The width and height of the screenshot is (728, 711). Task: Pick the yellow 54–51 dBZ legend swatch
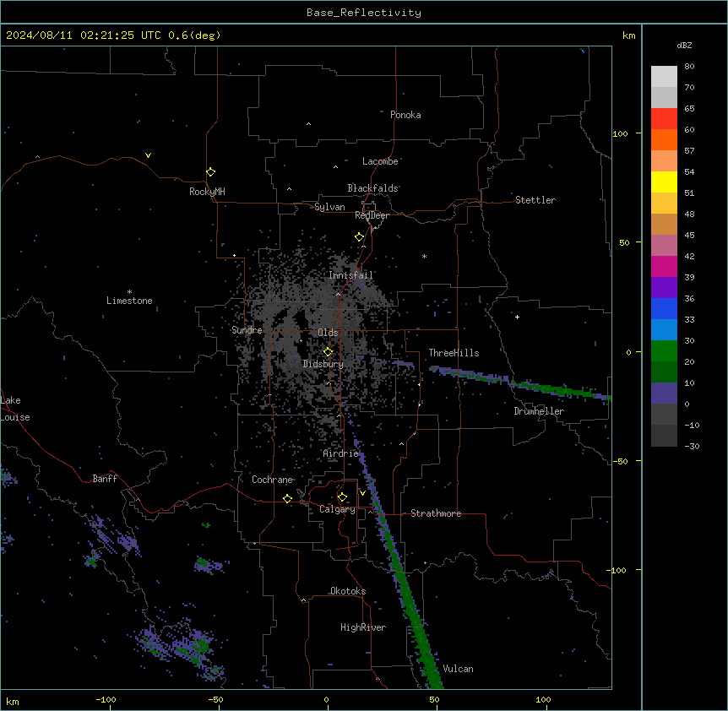point(664,182)
